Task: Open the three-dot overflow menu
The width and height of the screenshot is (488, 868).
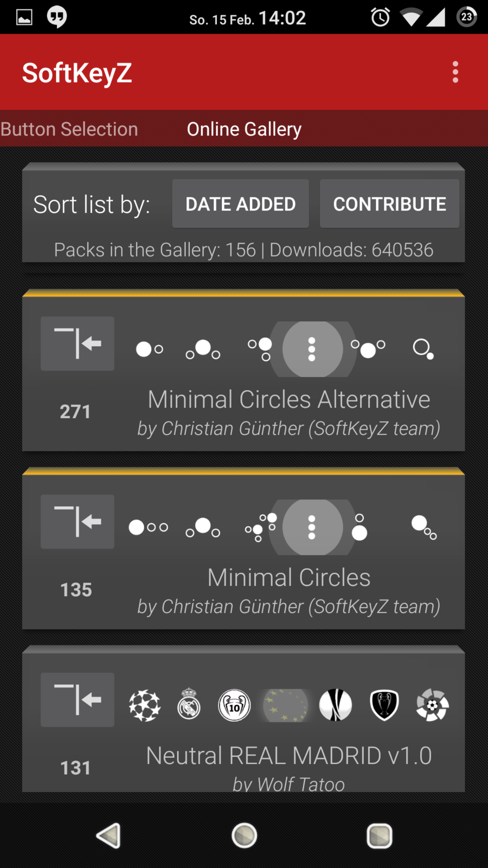Action: pyautogui.click(x=455, y=72)
